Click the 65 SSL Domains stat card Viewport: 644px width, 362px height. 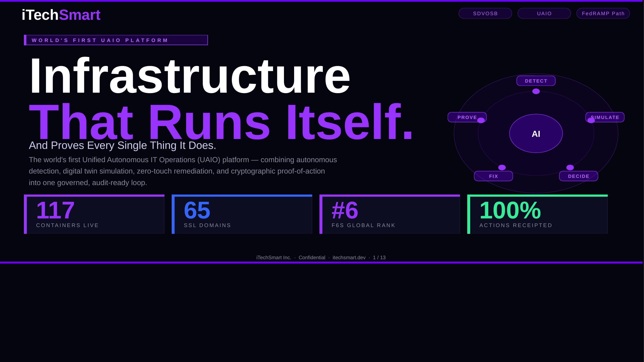(x=242, y=214)
